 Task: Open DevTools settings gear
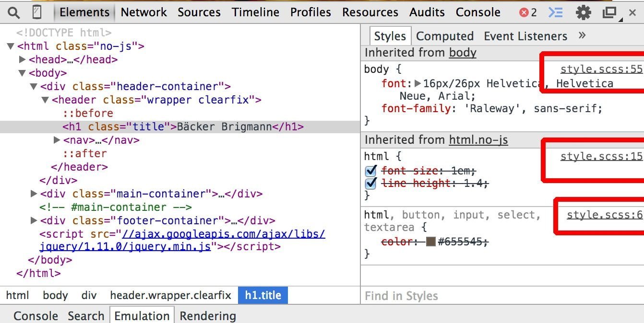coord(583,12)
